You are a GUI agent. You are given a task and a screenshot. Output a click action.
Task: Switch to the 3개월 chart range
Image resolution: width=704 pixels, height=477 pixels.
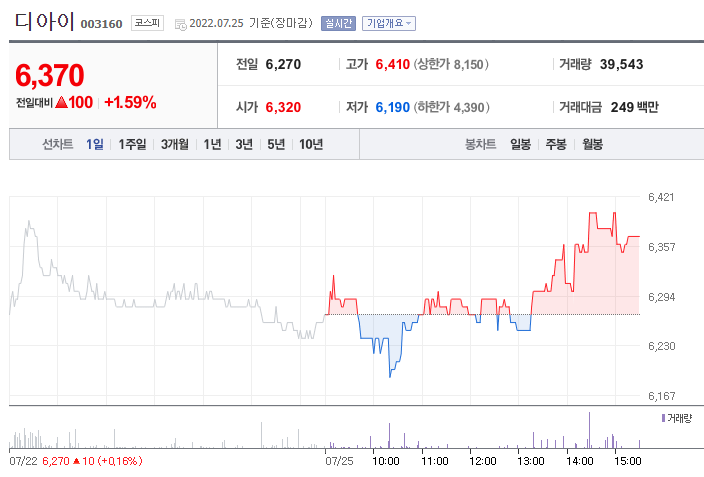(175, 144)
